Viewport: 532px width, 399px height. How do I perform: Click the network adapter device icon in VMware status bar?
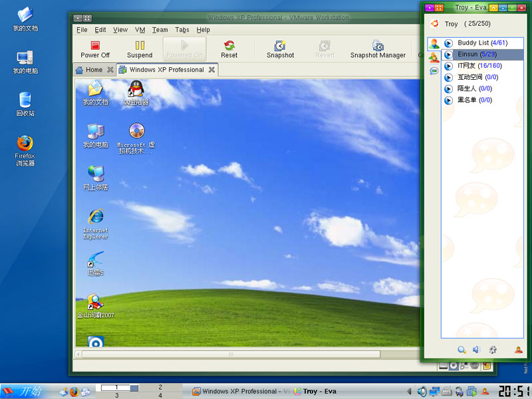(464, 366)
